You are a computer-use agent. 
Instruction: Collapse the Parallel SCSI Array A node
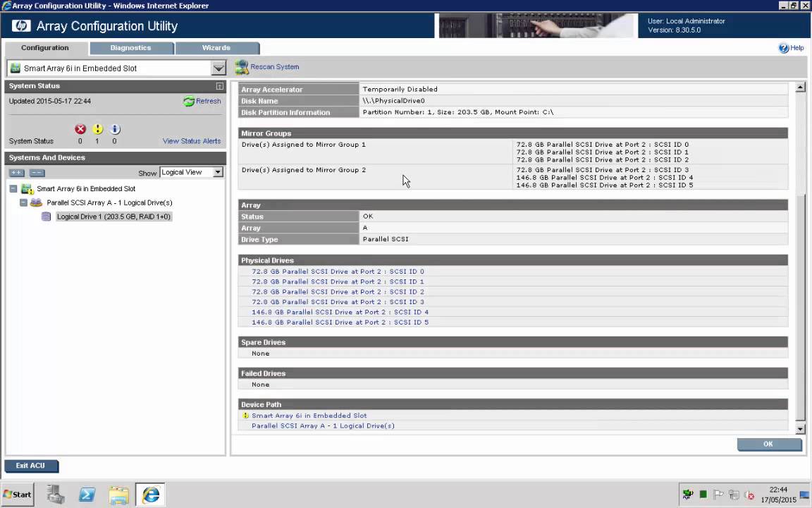(x=23, y=202)
